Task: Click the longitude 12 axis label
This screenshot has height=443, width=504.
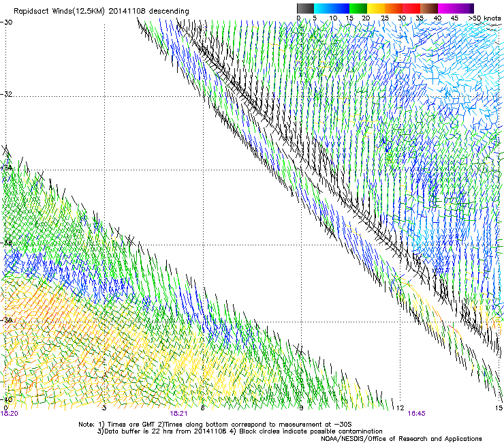Action: pyautogui.click(x=400, y=408)
